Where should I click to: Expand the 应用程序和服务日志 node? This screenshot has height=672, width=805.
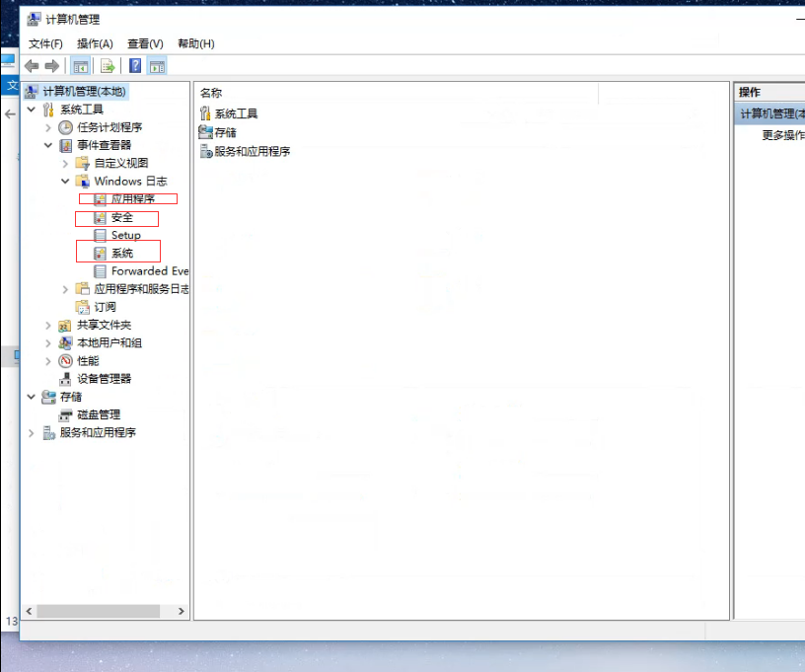point(65,289)
